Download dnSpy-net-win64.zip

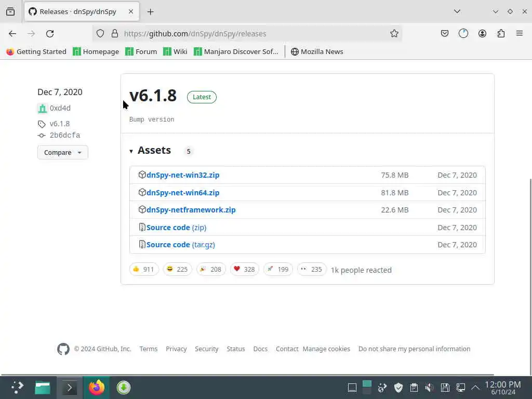click(x=183, y=193)
